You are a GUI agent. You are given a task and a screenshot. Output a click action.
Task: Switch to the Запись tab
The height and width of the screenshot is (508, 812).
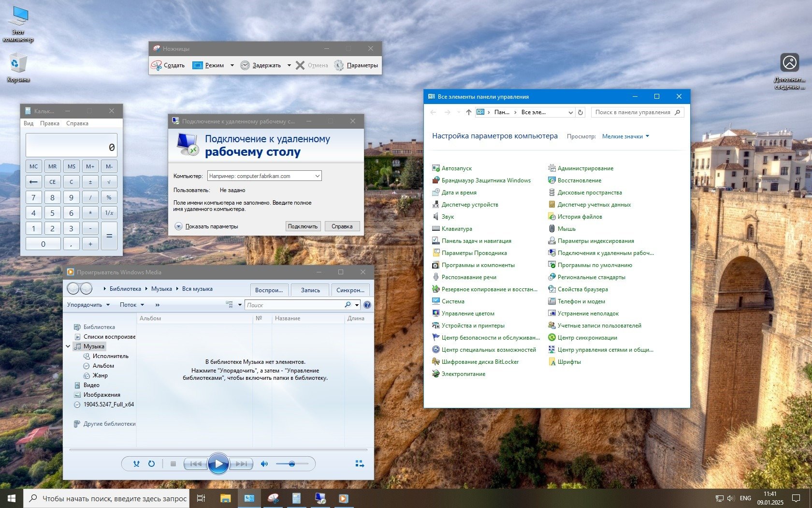[310, 290]
